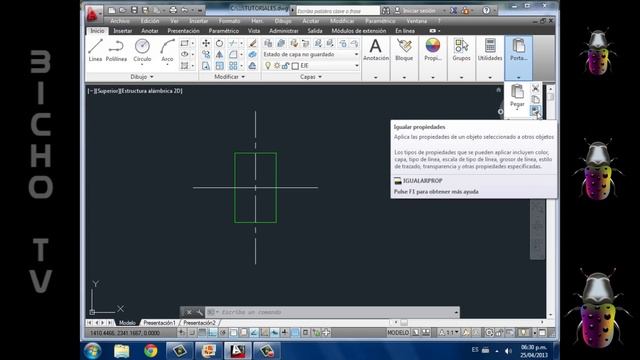Select the Hatch tool in the Dibujo panel
The height and width of the screenshot is (360, 640).
coord(184,65)
